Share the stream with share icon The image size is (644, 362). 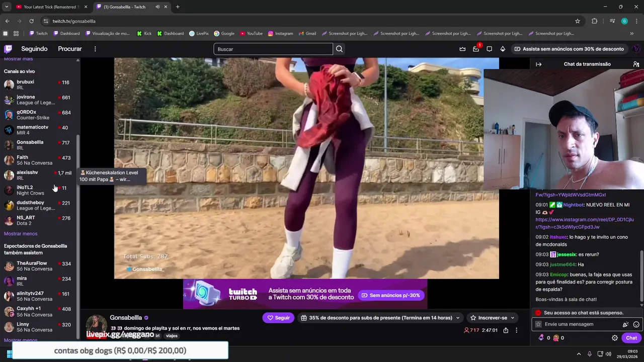506,330
